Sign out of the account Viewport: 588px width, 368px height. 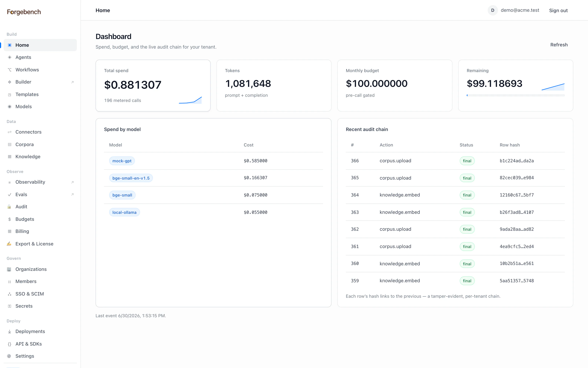coord(558,10)
